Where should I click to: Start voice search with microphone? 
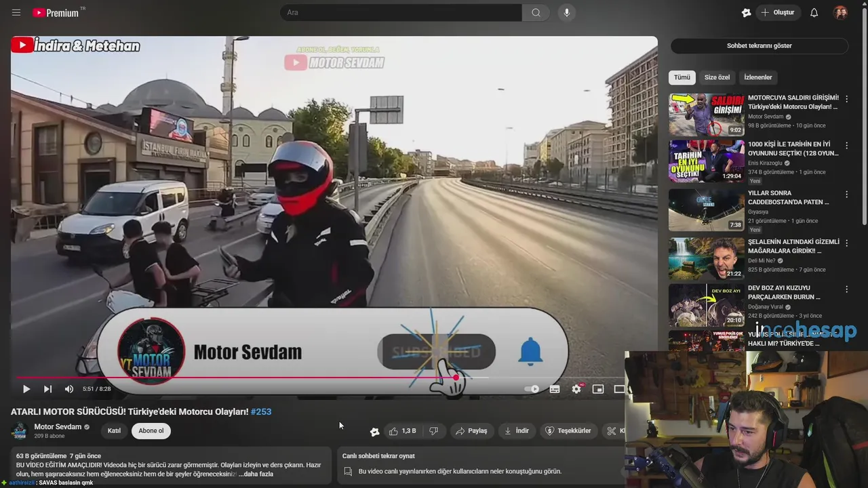pyautogui.click(x=567, y=13)
